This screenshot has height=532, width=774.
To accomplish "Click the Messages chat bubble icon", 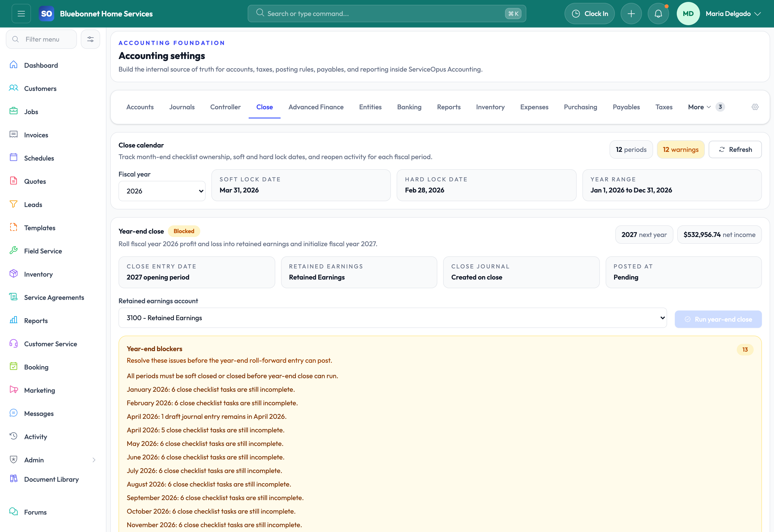I will click(x=13, y=413).
